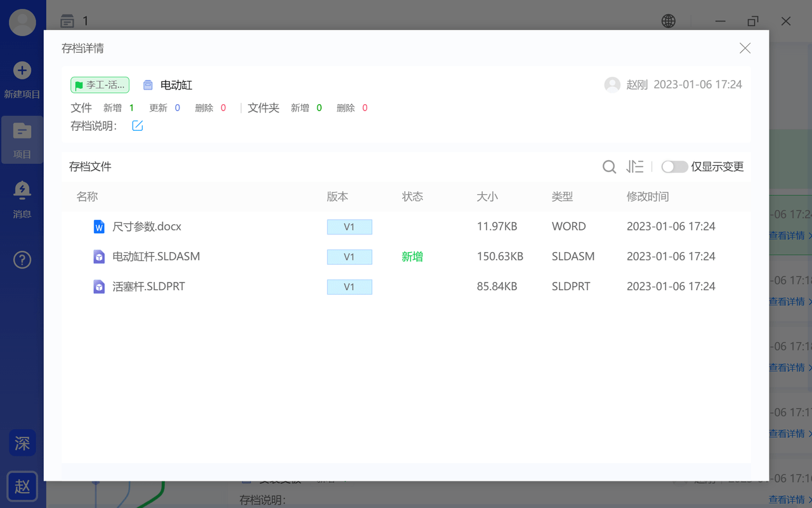Screen dimensions: 812x508
Task: Click the 电动缸 archive icon
Action: point(148,85)
